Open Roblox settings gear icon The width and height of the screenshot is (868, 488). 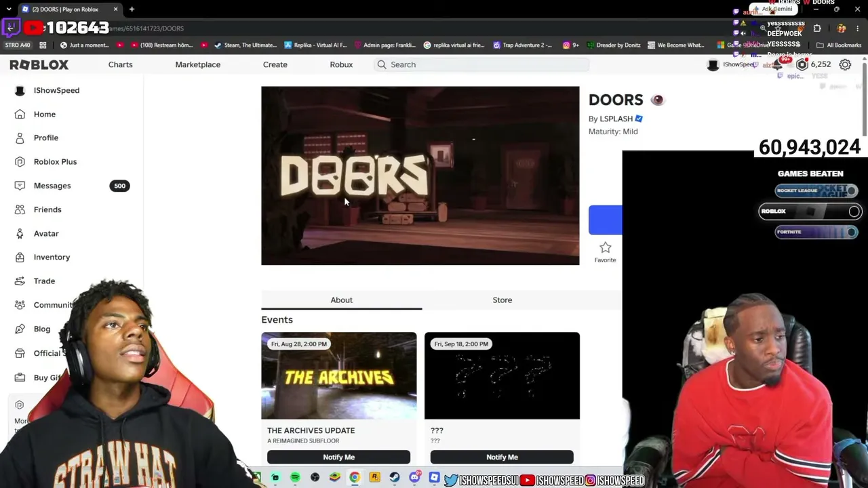point(845,64)
